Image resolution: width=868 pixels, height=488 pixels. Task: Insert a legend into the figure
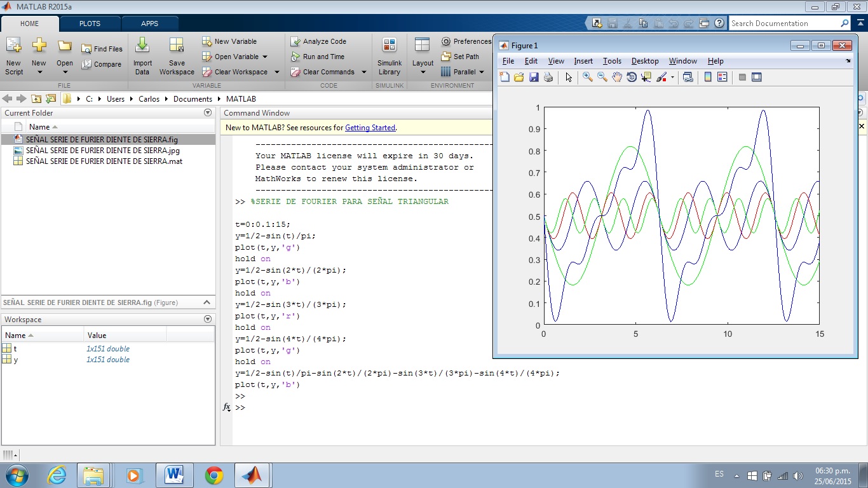coord(722,77)
